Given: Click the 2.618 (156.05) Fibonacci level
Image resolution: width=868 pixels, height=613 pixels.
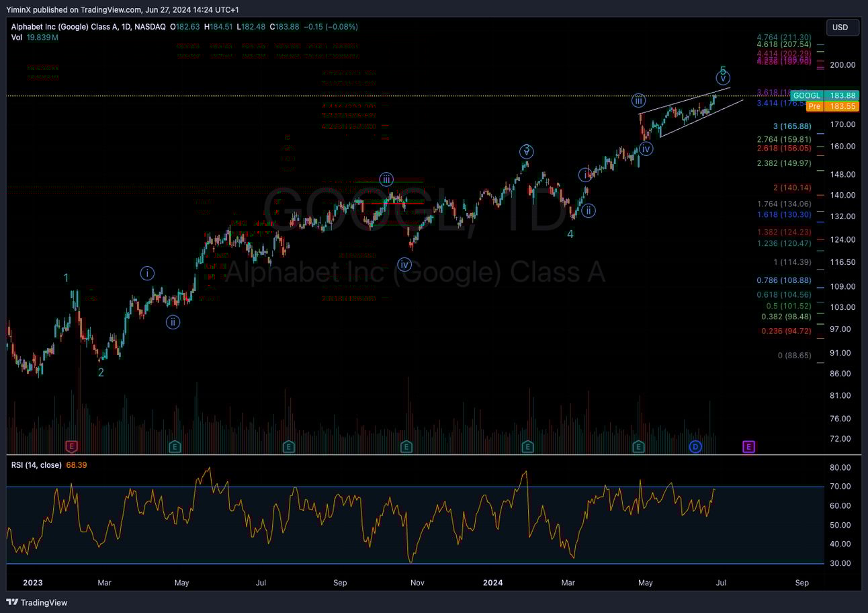Looking at the screenshot, I should pyautogui.click(x=784, y=148).
